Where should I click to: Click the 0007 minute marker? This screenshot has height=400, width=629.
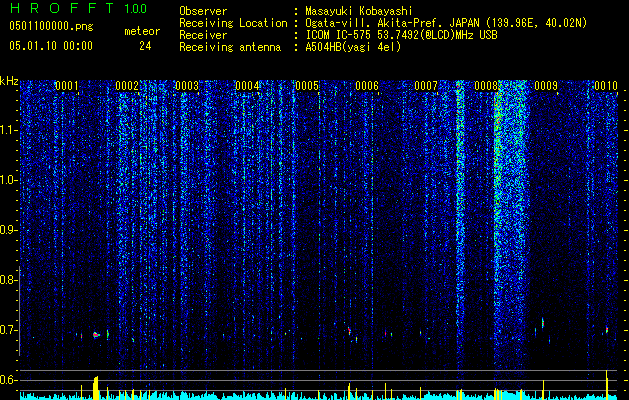tap(426, 86)
